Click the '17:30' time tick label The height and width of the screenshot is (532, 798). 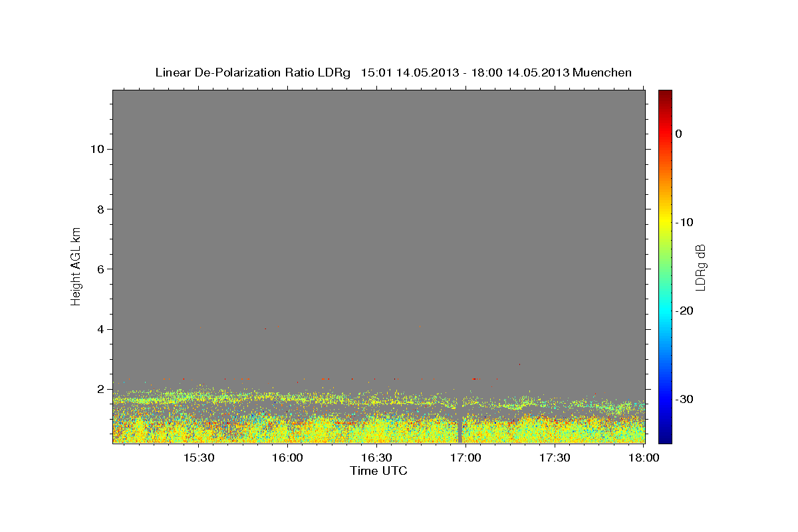(x=555, y=458)
